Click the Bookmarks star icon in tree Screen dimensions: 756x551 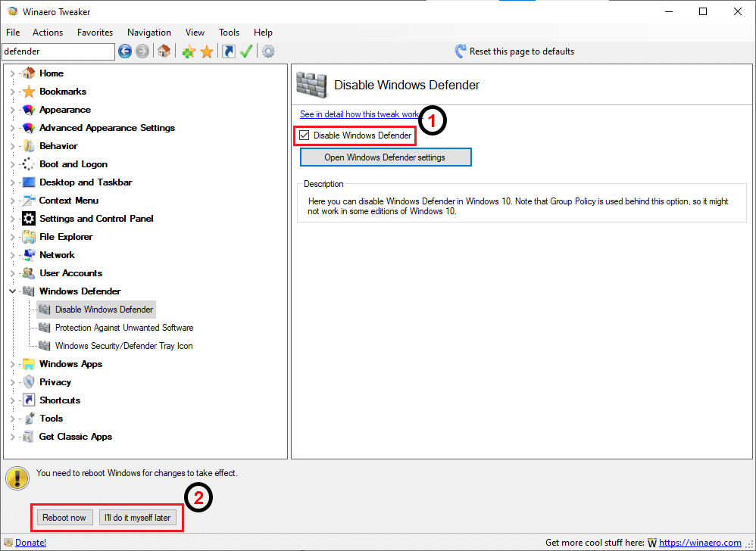[29, 92]
